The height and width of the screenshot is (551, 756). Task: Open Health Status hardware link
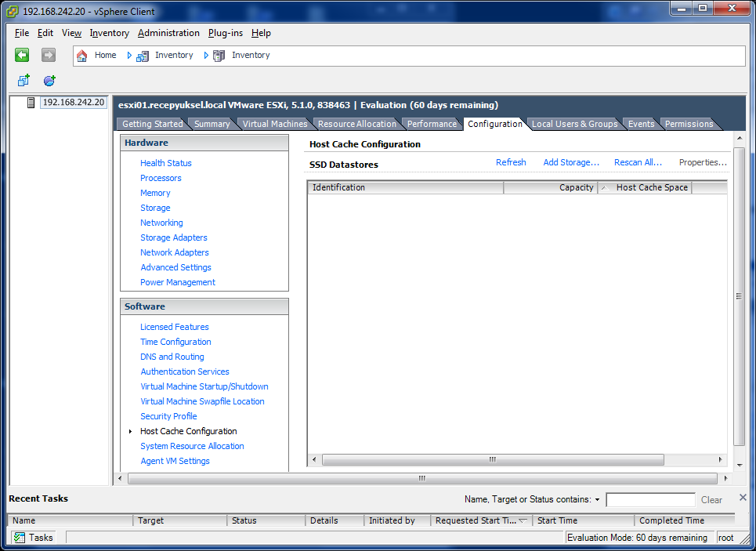[x=166, y=163]
